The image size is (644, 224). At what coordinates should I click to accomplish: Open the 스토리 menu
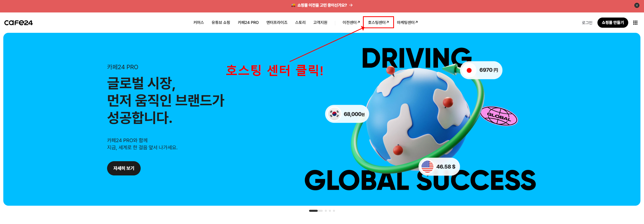coord(300,22)
